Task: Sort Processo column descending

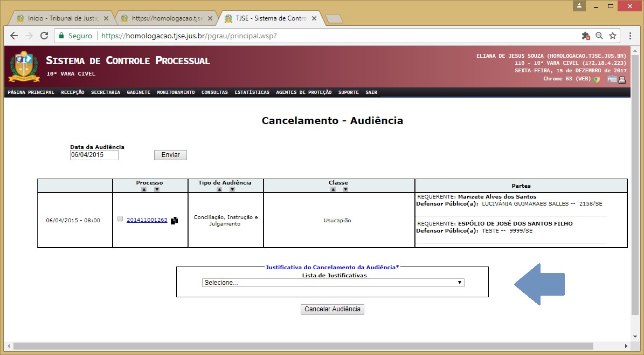Action: [x=157, y=189]
